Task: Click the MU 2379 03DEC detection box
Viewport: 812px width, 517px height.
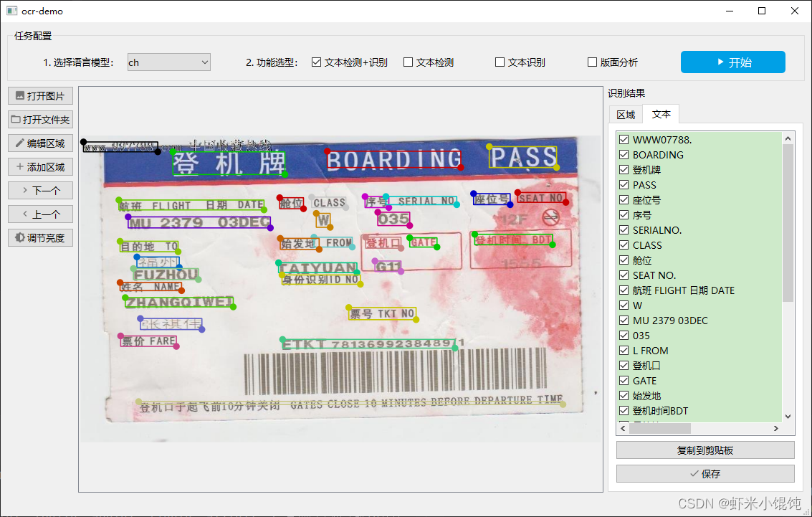Action: [x=199, y=223]
